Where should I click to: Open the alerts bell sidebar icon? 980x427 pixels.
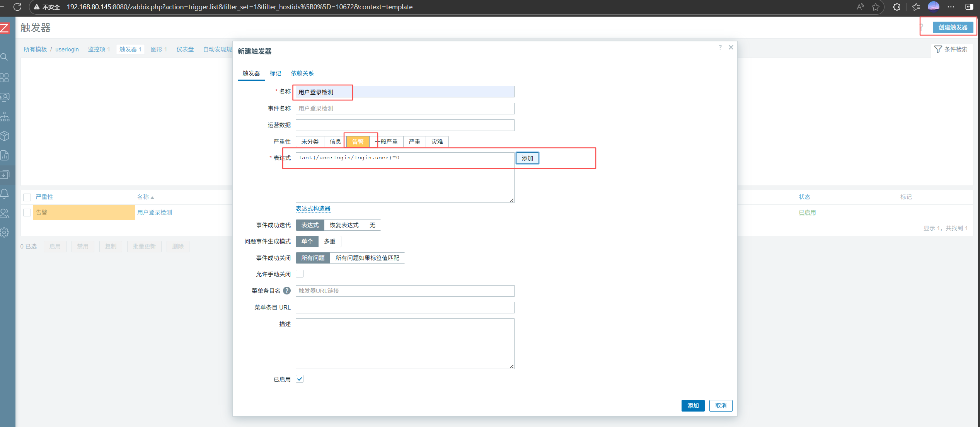(5, 194)
